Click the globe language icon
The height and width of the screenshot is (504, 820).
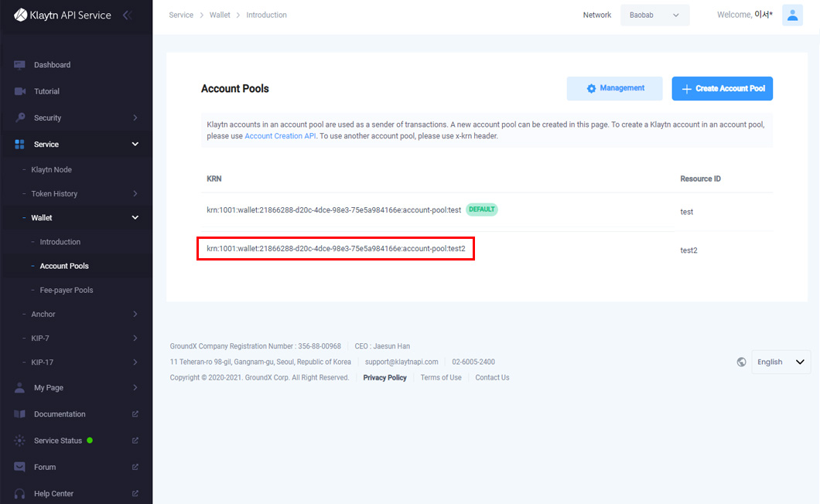coord(741,362)
